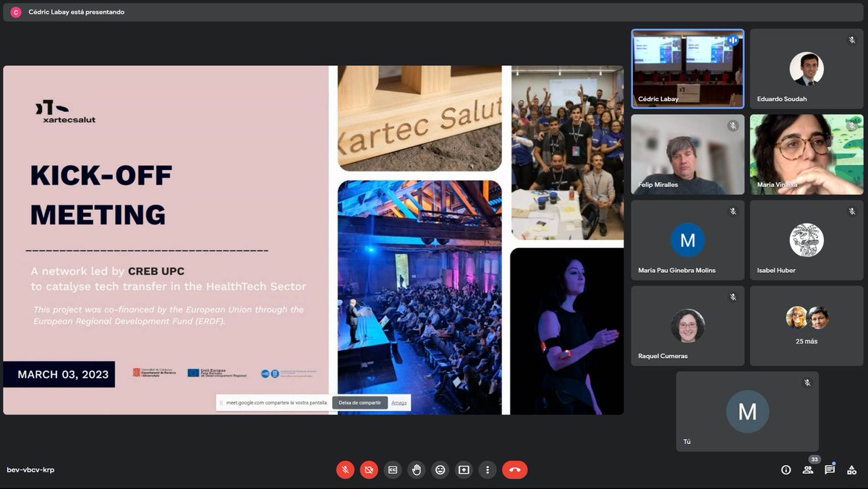Click the Generalitat de Catalunya logo
Screen dimensions: 868x489
click(156, 373)
